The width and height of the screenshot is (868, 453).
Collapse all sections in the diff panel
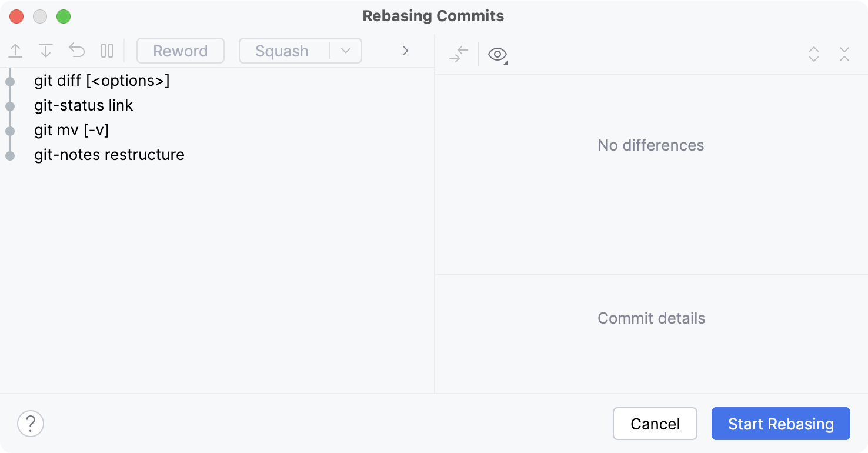(844, 54)
